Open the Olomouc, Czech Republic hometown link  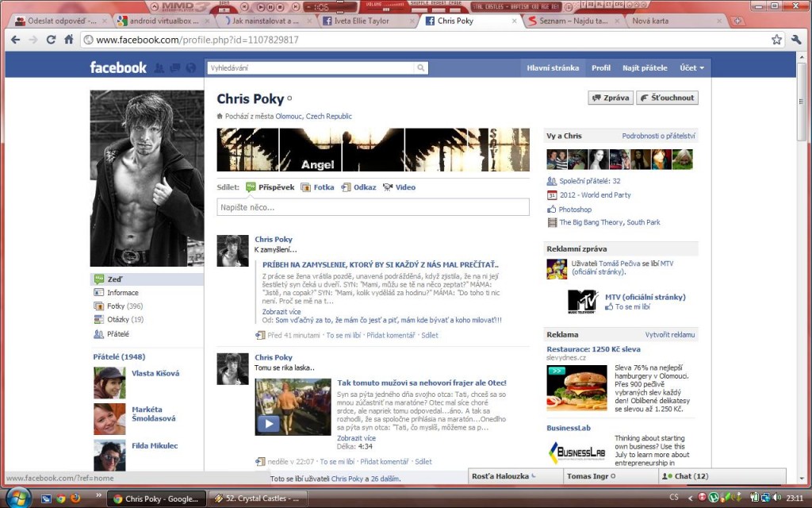[313, 116]
